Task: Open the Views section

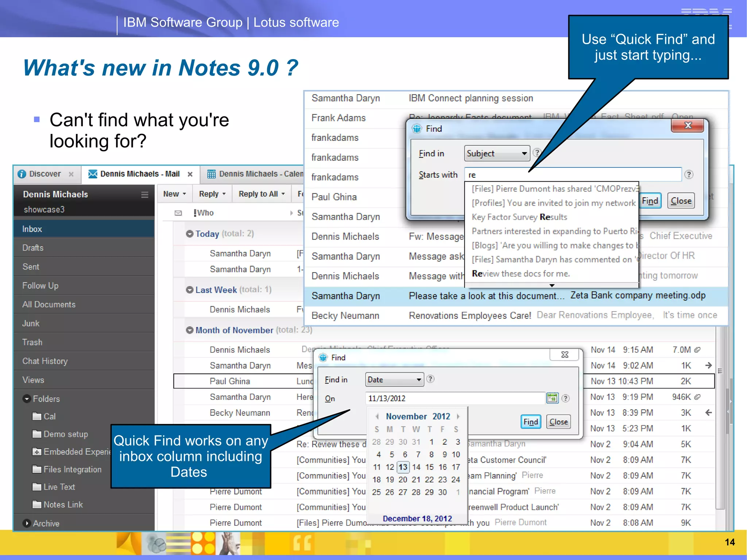Action: tap(84, 380)
